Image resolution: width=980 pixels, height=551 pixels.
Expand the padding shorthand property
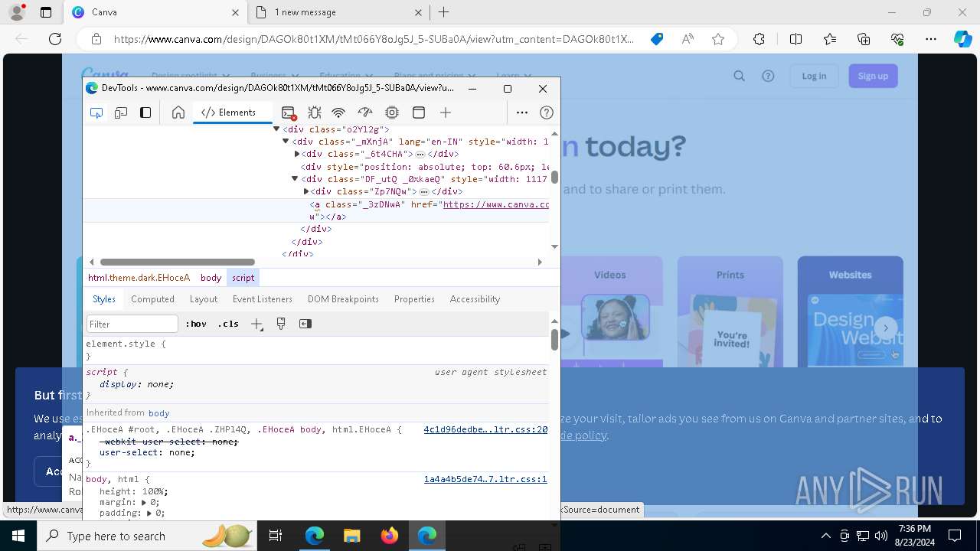[150, 514]
